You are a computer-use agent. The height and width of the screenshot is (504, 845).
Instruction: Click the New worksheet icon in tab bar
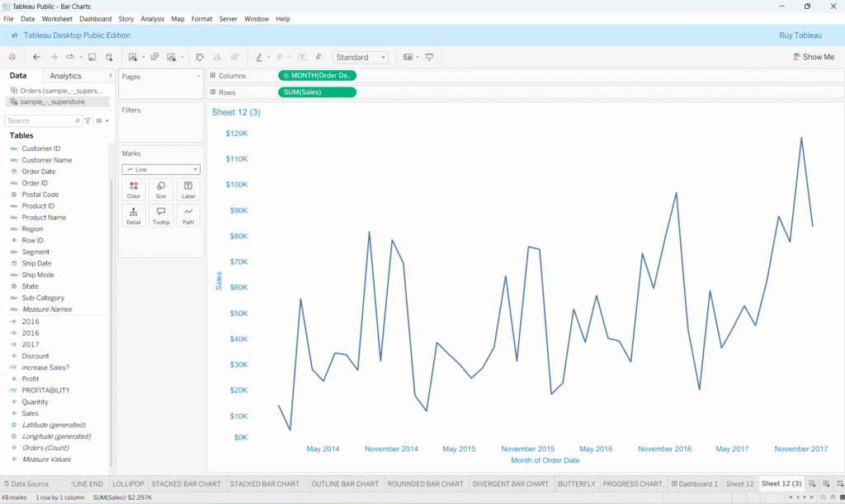tap(812, 484)
